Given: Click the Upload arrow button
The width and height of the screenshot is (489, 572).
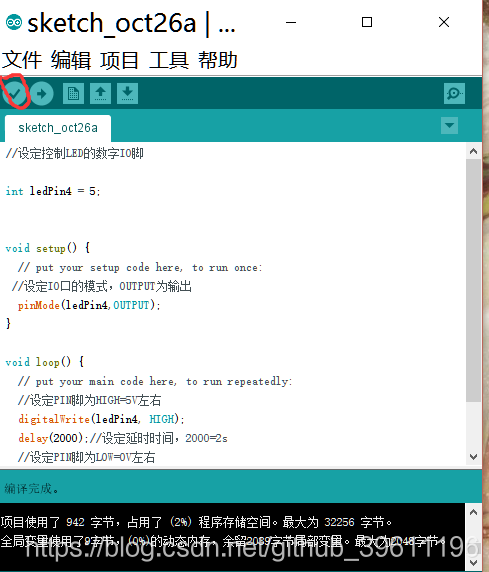Looking at the screenshot, I should tap(42, 94).
